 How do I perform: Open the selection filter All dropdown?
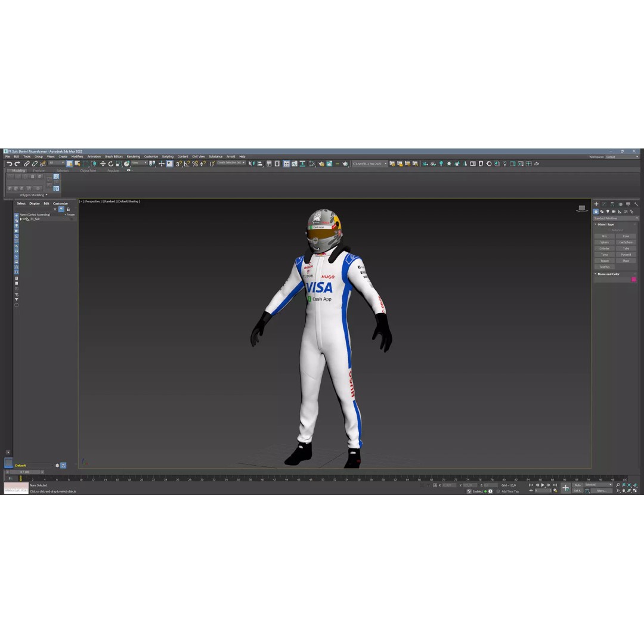coord(56,163)
